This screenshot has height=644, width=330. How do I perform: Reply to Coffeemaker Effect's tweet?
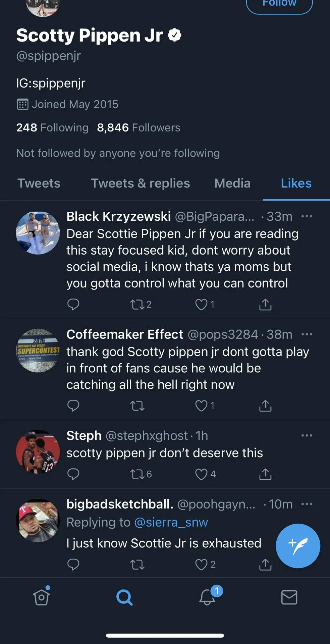pos(73,406)
